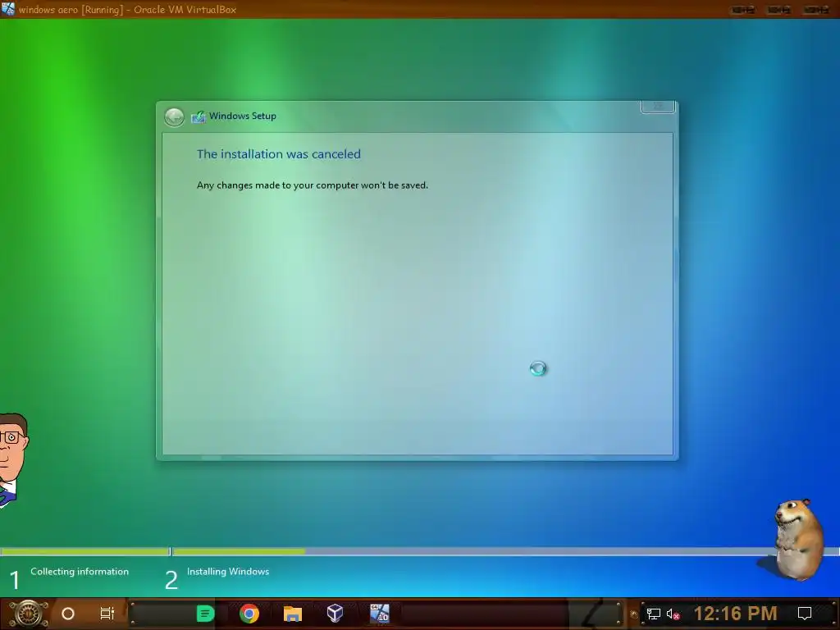Open the Action Center notification icon
Image resolution: width=840 pixels, height=630 pixels.
click(x=805, y=614)
